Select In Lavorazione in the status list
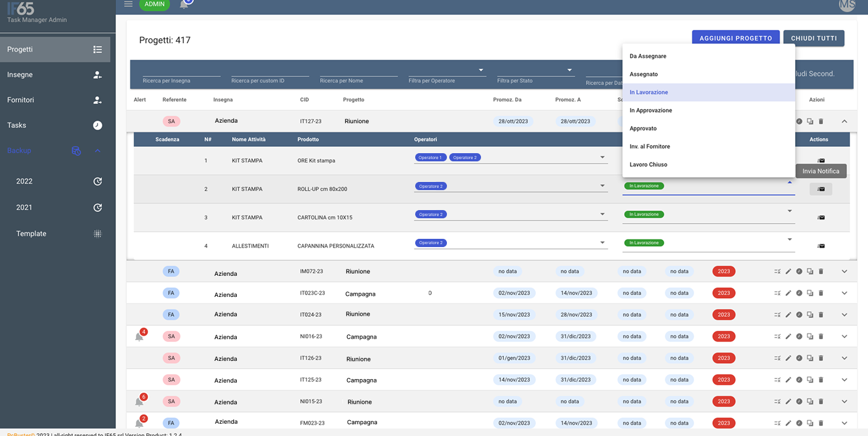Image resolution: width=868 pixels, height=436 pixels. click(708, 92)
